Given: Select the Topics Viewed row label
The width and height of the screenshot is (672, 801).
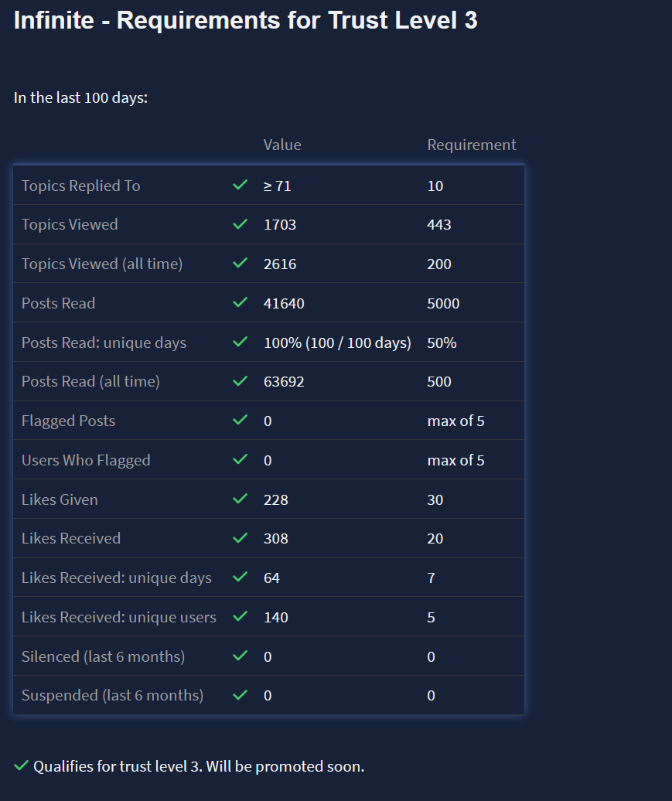Looking at the screenshot, I should tap(70, 225).
